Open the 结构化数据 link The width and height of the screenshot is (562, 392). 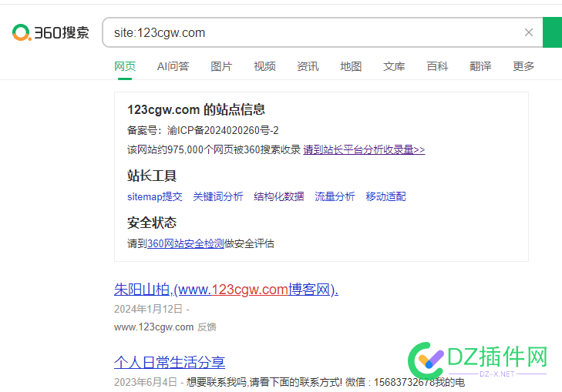coord(279,196)
